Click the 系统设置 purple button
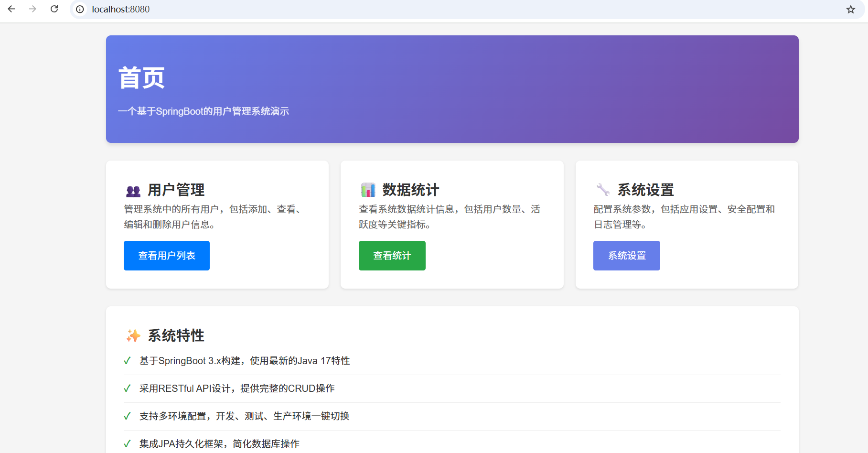Screen dimensions: 868x453 (x=626, y=255)
